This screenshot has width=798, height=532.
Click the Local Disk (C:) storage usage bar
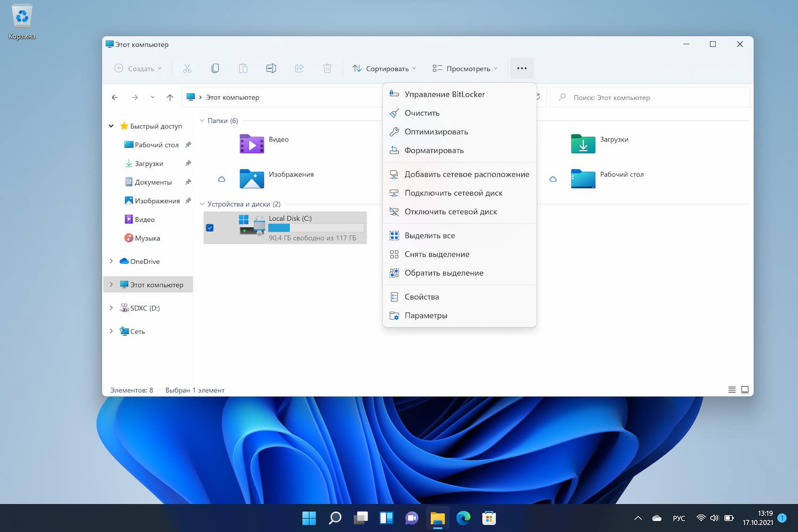316,228
